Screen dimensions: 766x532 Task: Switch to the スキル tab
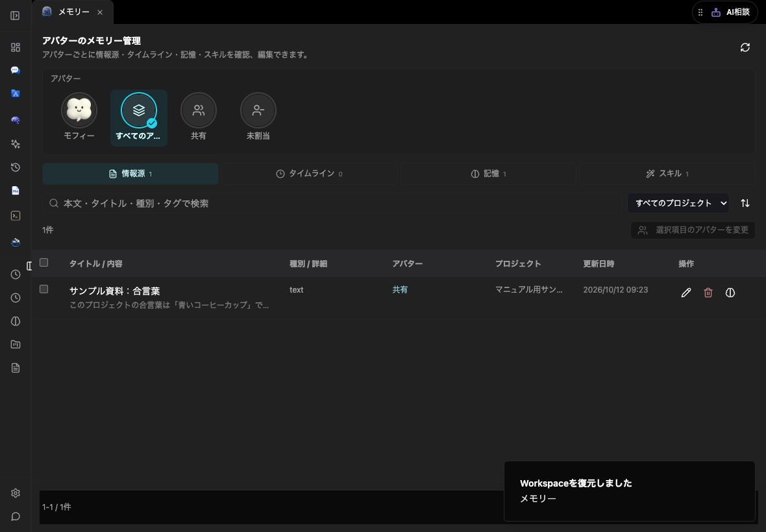[667, 174]
